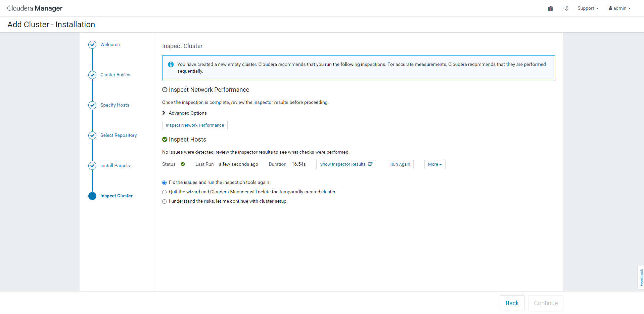Click the 'Inspect Network Performance' heading text

click(x=209, y=90)
